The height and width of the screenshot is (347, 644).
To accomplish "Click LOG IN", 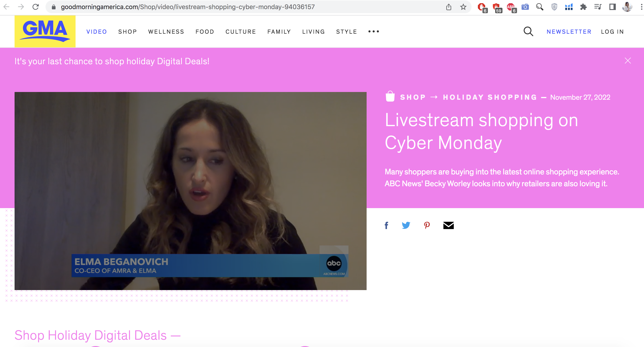I will (613, 32).
